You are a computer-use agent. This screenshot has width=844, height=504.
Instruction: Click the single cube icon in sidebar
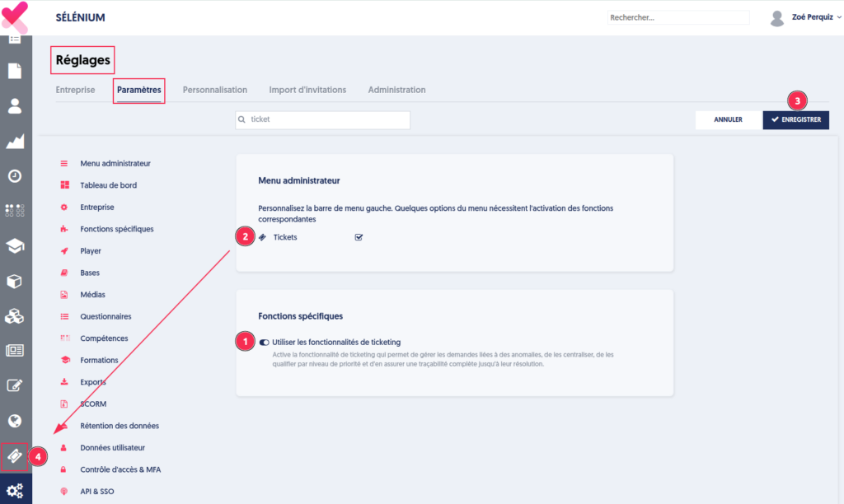15,281
